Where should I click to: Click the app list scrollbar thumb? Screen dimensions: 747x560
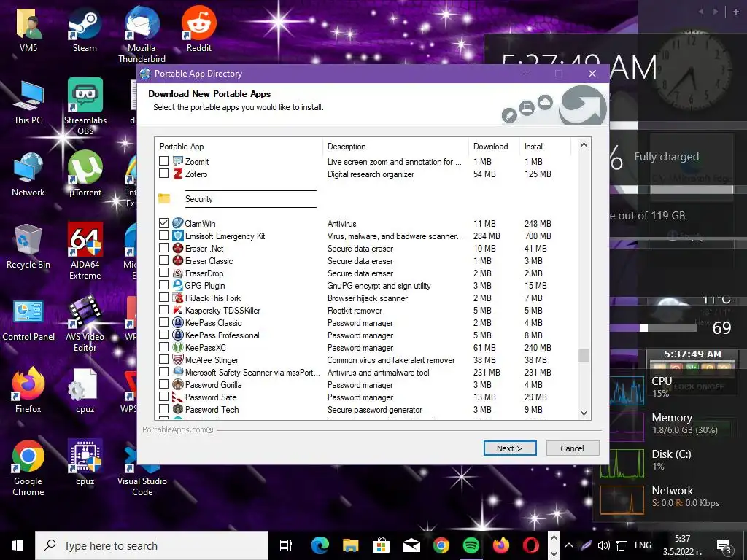[584, 355]
